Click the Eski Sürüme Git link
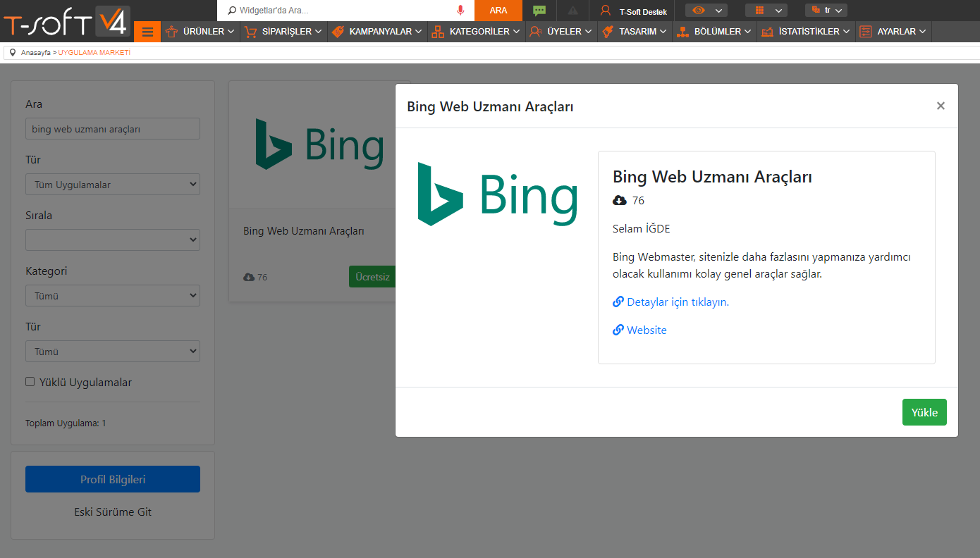Viewport: 980px width, 558px height. pyautogui.click(x=113, y=512)
